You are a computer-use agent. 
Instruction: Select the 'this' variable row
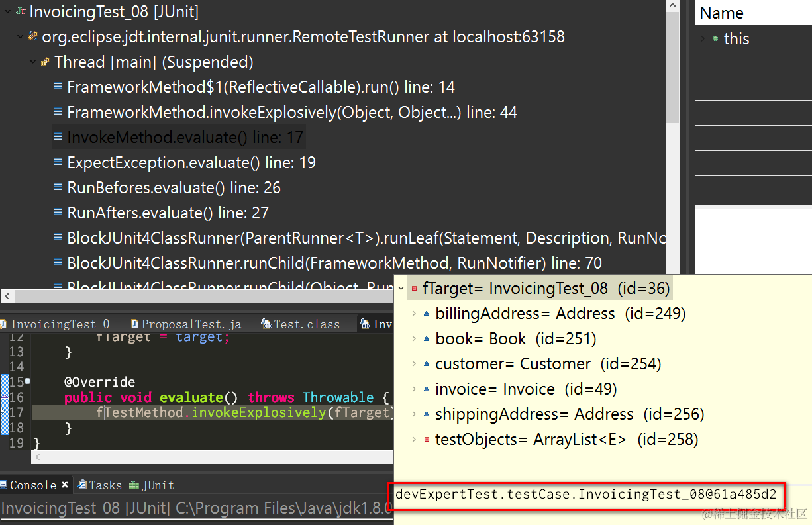(754, 38)
